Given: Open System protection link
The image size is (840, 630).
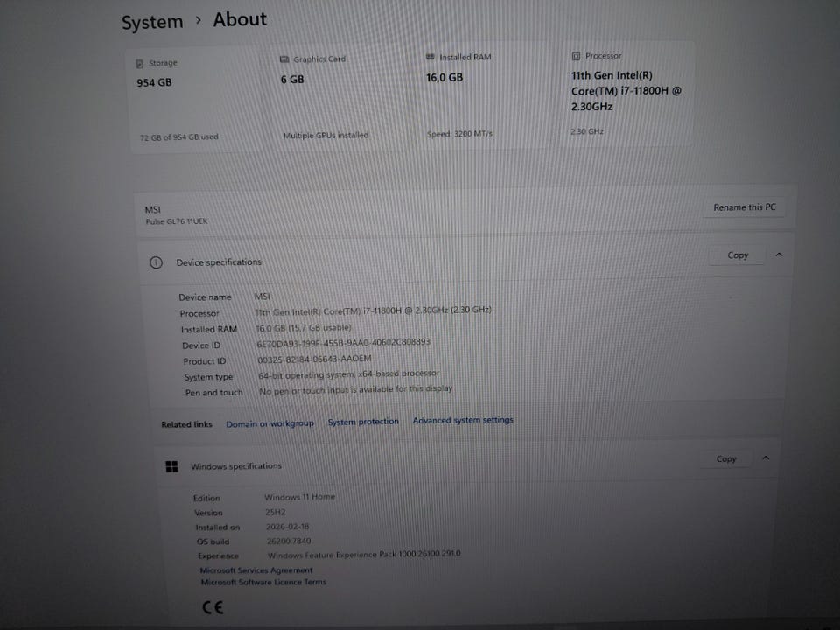Looking at the screenshot, I should 363,422.
